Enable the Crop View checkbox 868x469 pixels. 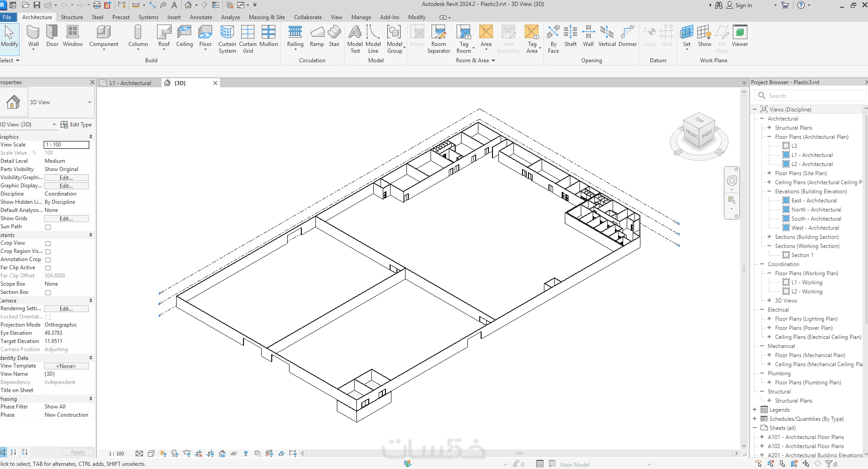[x=48, y=243]
